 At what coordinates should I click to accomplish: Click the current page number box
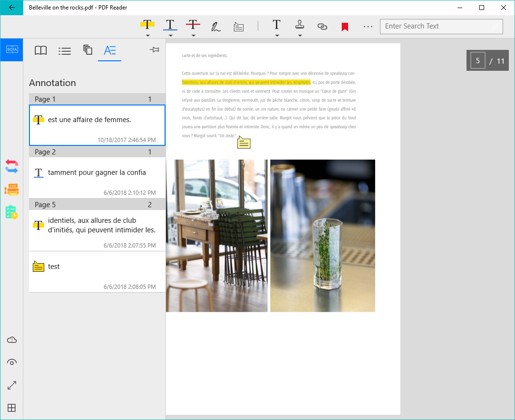click(478, 61)
